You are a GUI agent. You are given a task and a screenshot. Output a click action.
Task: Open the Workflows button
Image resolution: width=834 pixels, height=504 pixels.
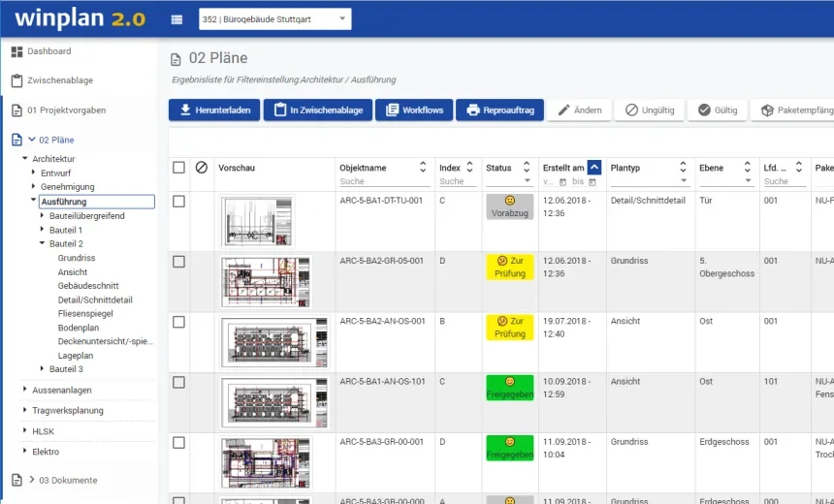click(414, 110)
